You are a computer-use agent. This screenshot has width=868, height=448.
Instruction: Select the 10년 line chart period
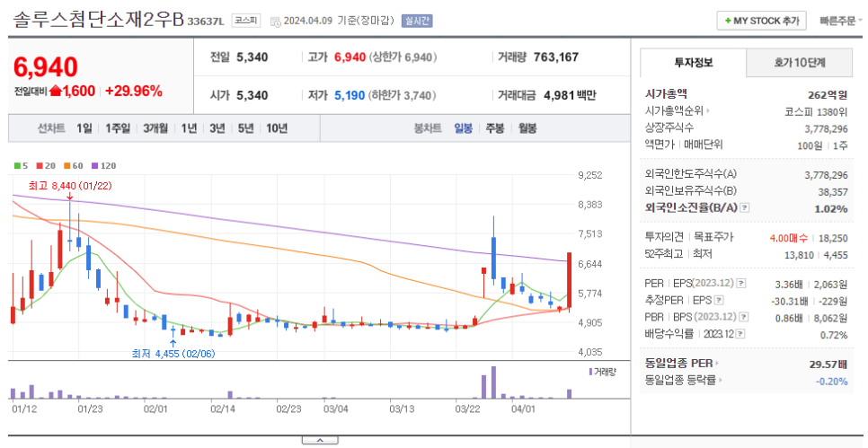[x=277, y=128]
